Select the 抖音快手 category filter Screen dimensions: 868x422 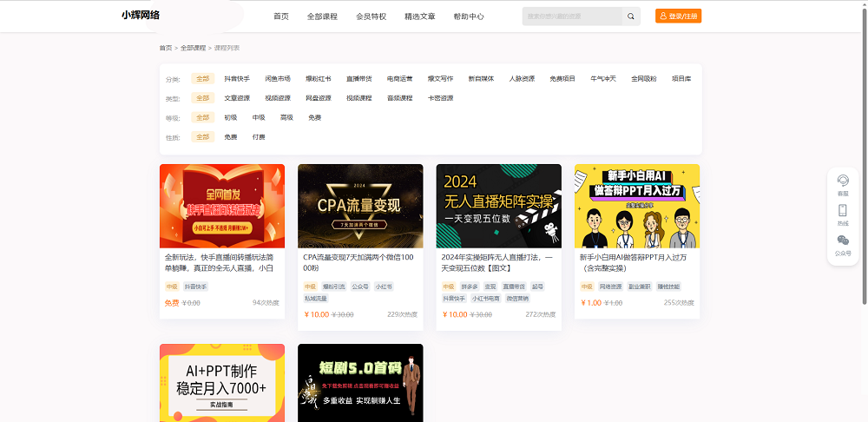coord(237,79)
